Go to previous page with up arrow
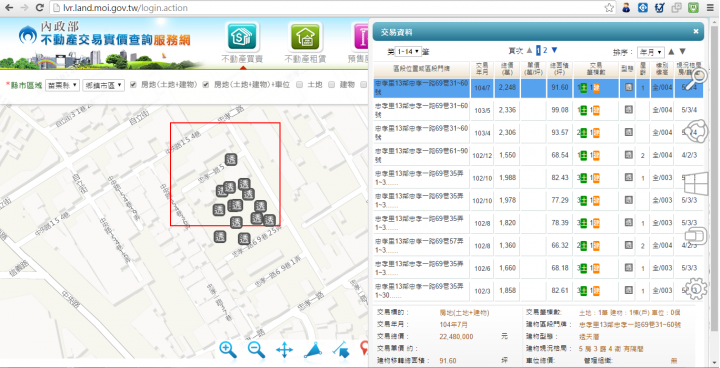 (529, 51)
